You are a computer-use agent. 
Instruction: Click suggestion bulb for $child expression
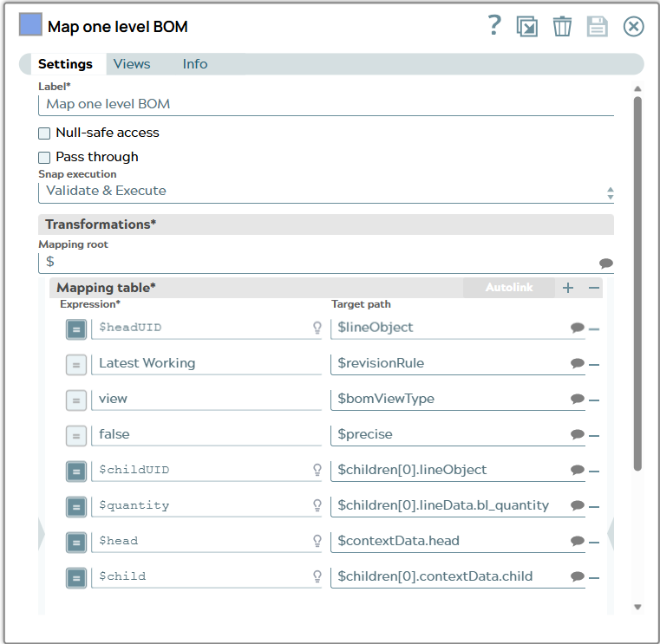317,576
